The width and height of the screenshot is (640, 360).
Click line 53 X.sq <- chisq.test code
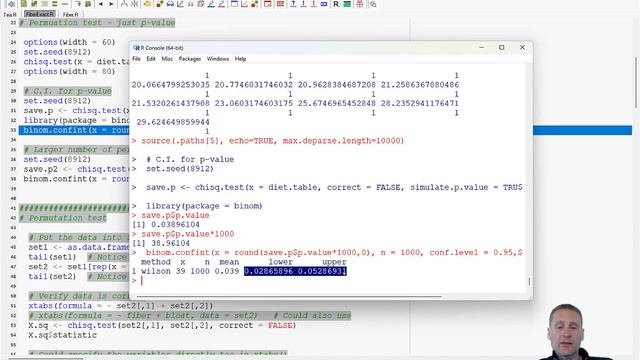(x=162, y=325)
